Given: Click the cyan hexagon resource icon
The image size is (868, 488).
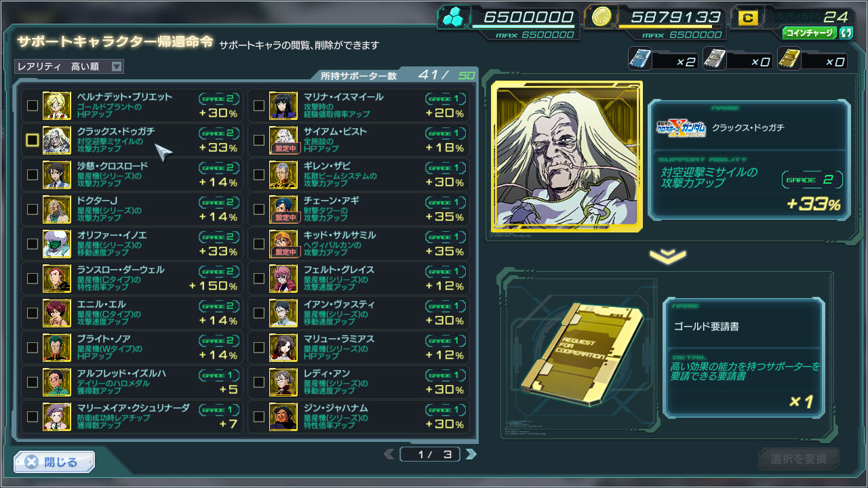Looking at the screenshot, I should coord(452,17).
